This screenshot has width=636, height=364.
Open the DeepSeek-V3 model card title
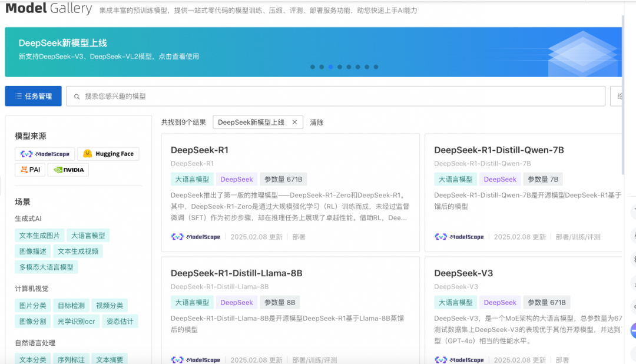point(463,273)
